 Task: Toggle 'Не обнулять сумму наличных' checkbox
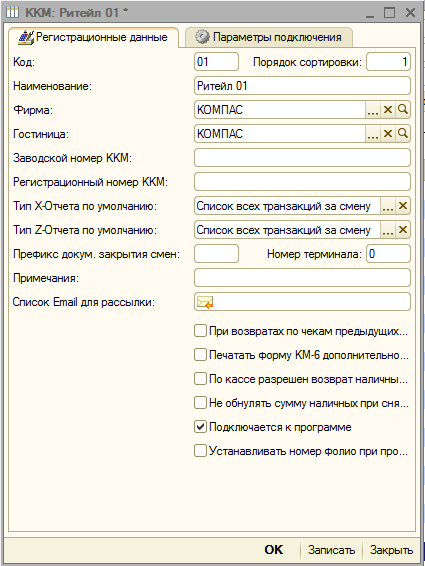point(200,403)
